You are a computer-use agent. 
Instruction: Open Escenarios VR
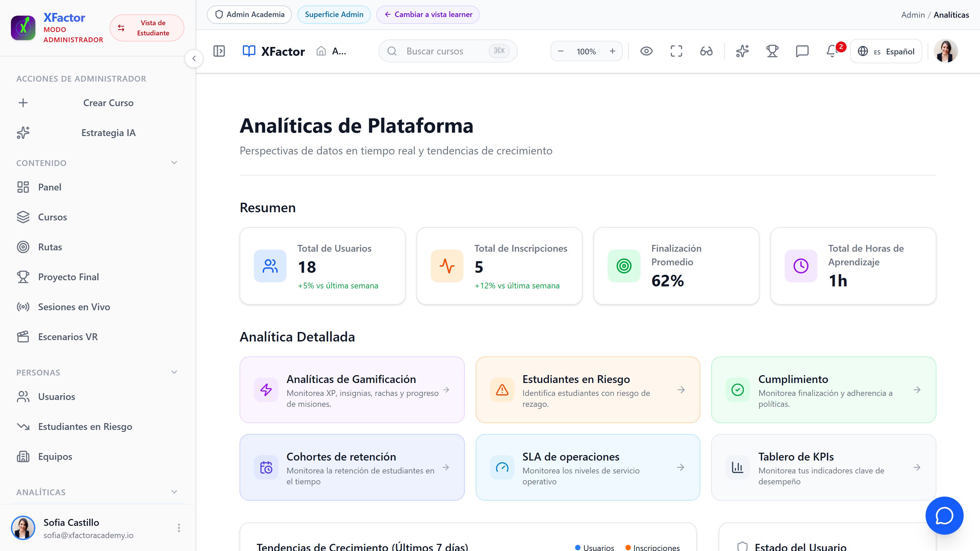[x=98, y=337]
